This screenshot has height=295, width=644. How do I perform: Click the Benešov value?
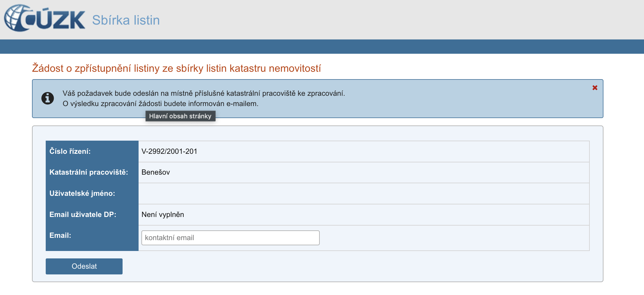pyautogui.click(x=156, y=172)
